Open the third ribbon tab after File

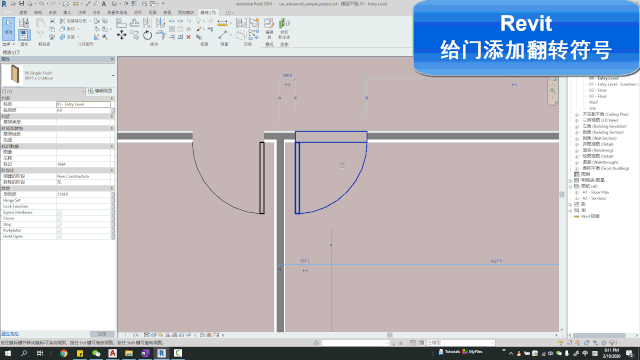coord(53,13)
